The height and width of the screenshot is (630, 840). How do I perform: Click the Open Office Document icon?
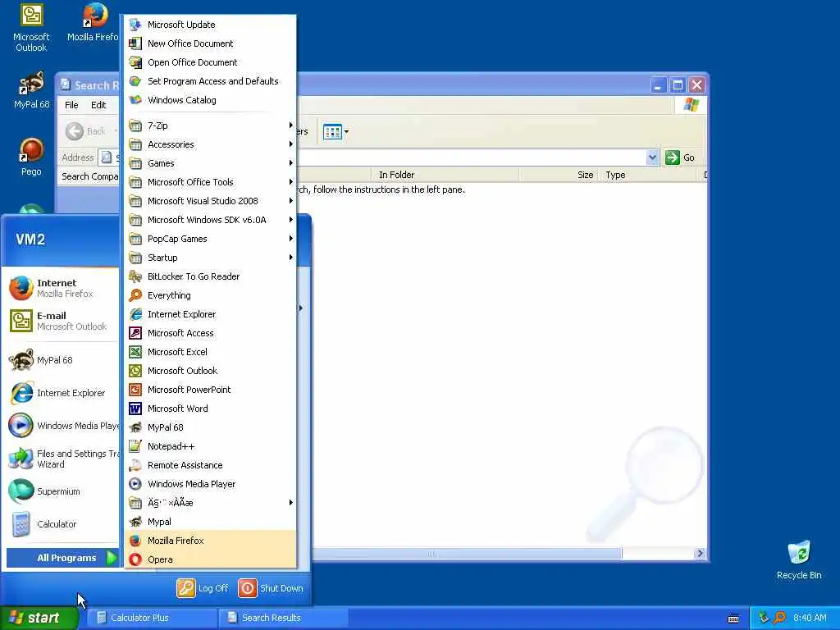click(135, 62)
